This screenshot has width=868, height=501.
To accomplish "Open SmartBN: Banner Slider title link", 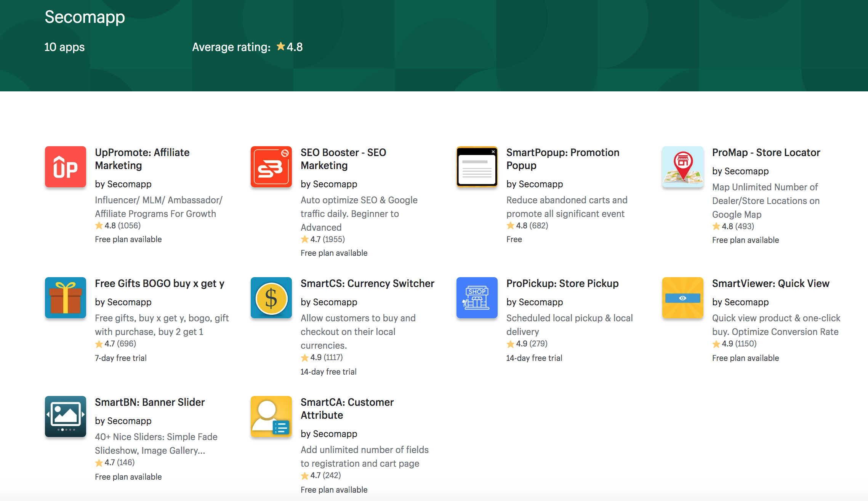I will point(150,402).
